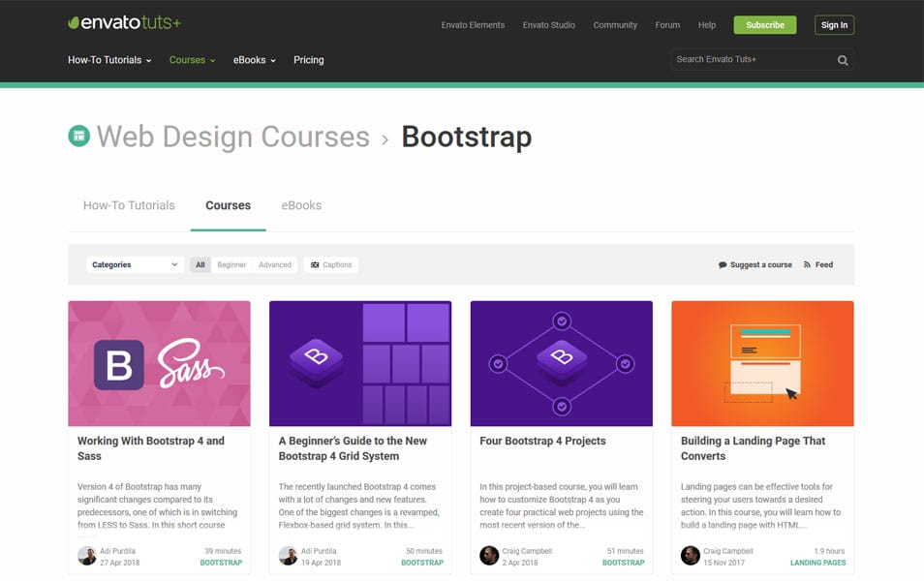The image size is (924, 581).
Task: Click Craig Campbell avatar on Four Projects course
Action: point(489,556)
